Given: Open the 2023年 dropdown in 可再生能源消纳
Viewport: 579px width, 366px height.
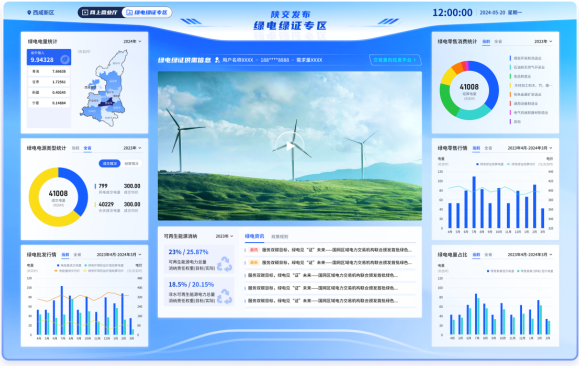Looking at the screenshot, I should (x=224, y=236).
